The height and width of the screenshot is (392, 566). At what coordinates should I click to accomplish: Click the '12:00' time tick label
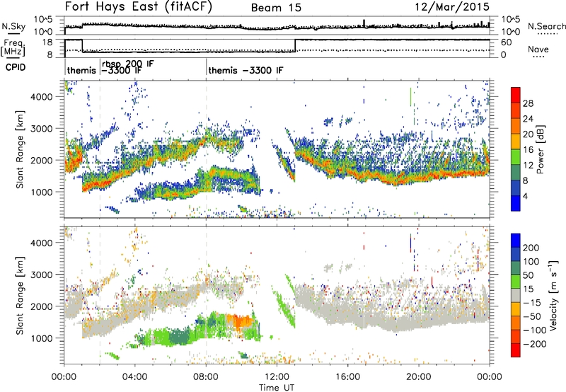277,377
